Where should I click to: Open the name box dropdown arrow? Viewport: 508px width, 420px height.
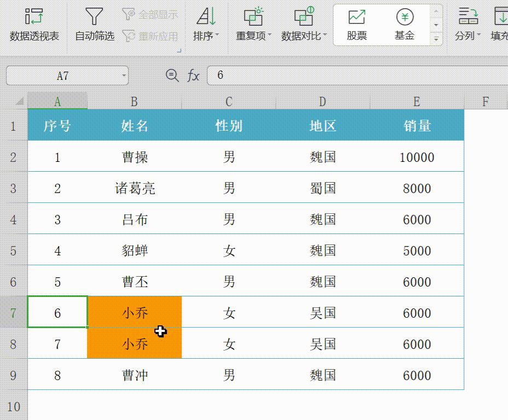(123, 76)
